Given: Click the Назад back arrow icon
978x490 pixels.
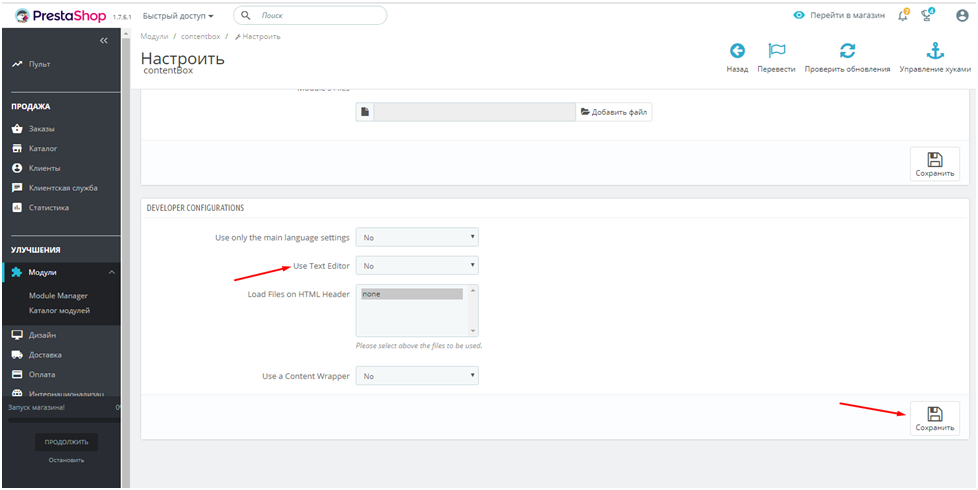Looking at the screenshot, I should click(737, 52).
